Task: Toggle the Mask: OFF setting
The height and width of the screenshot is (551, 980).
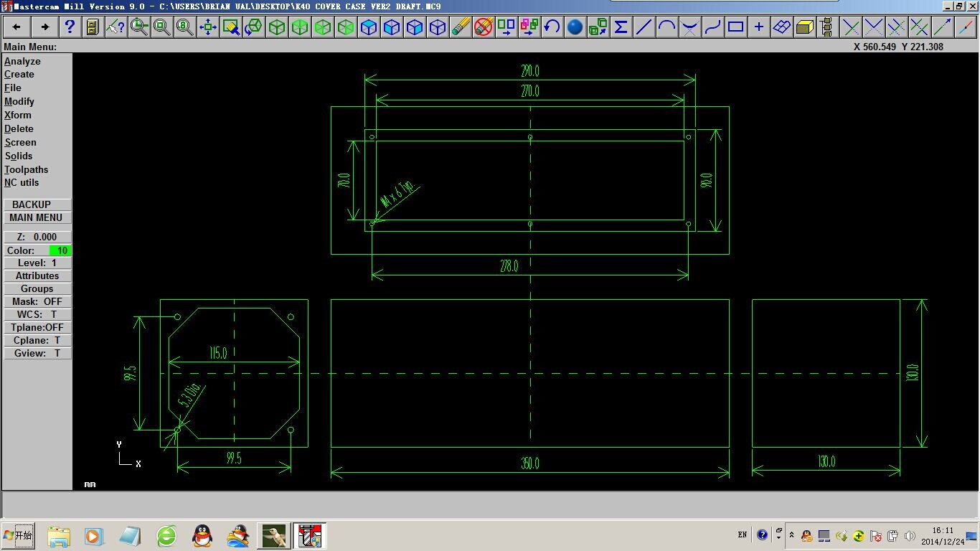Action: click(x=37, y=301)
